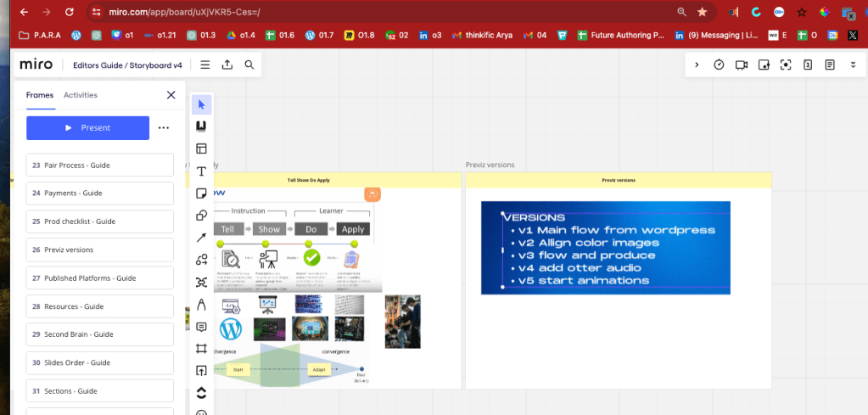Open the Miro logo home link

[36, 64]
